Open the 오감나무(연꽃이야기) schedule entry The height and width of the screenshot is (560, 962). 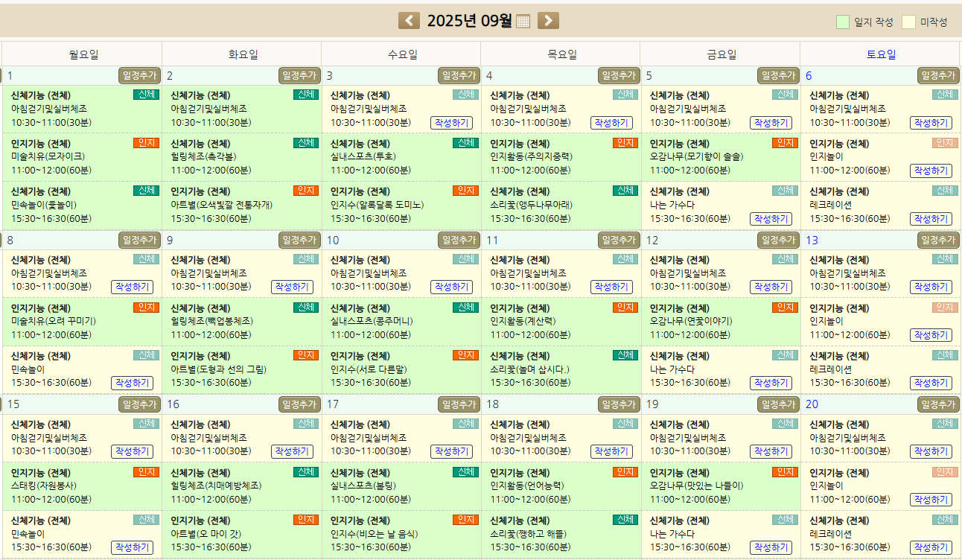(691, 321)
